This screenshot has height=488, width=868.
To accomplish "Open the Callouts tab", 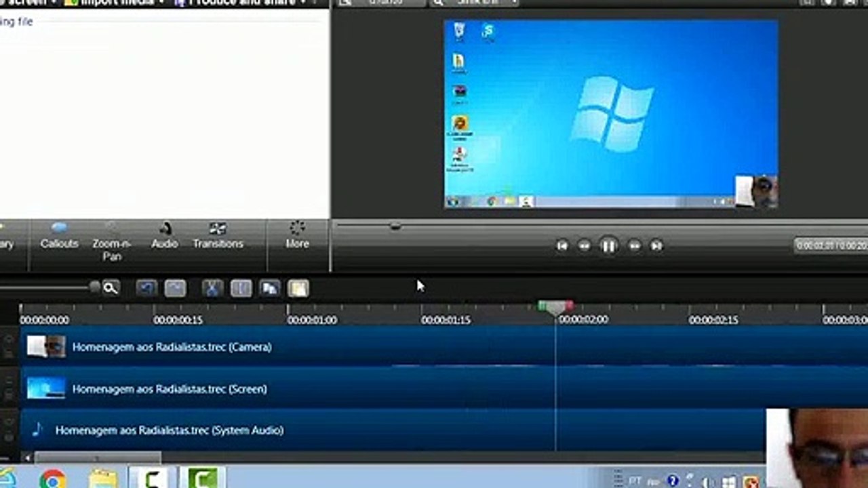I will [59, 237].
